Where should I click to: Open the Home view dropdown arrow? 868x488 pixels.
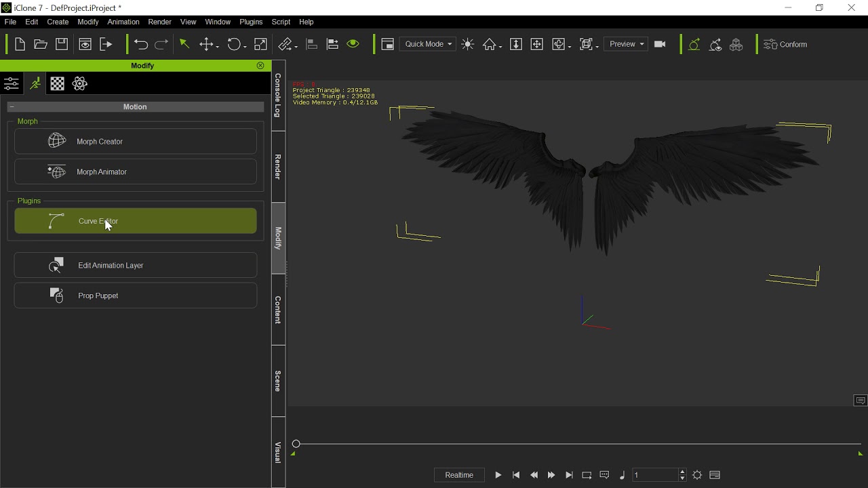click(500, 45)
